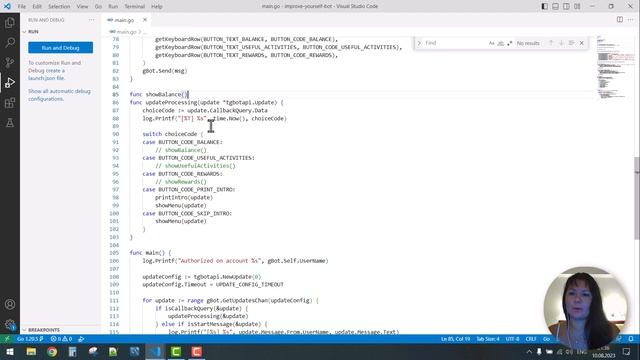
Task: Open Customize Layout icon in title bar
Action: tap(577, 6)
